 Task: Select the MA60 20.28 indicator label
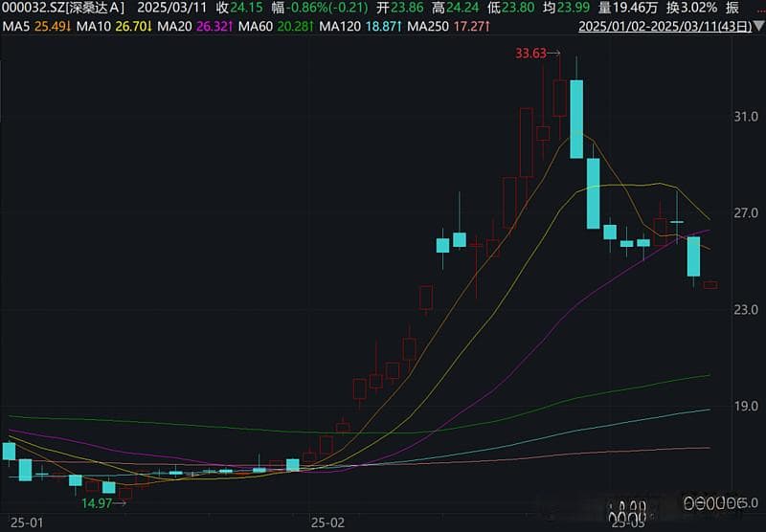point(275,27)
